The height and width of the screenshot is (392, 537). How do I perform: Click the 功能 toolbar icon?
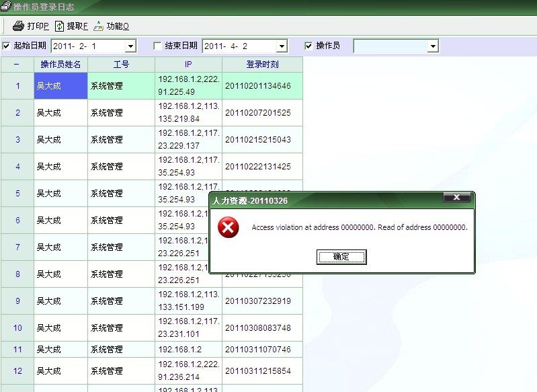99,26
